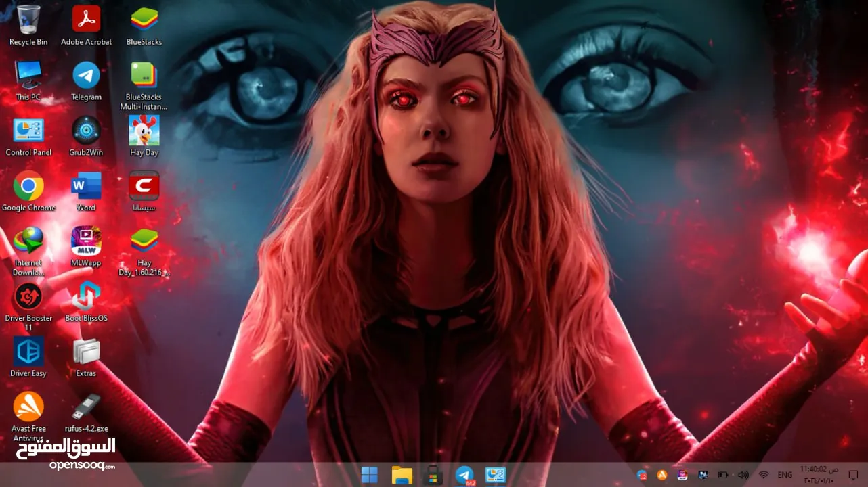Screen dimensions: 868x487
Task: Click the Avast tray icon
Action: pyautogui.click(x=662, y=475)
